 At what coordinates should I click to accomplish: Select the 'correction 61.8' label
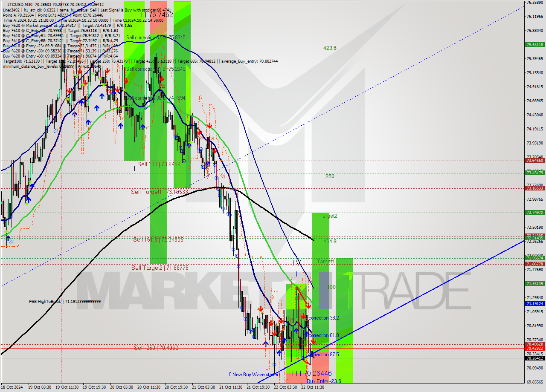pos(324,335)
